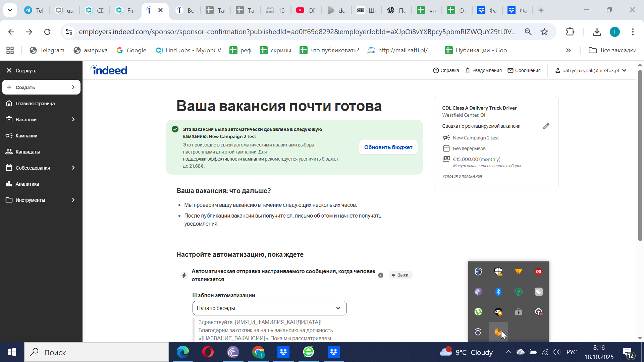Viewport: 644px width, 362px height.
Task: Click the Indeed logo
Action: [x=109, y=70]
